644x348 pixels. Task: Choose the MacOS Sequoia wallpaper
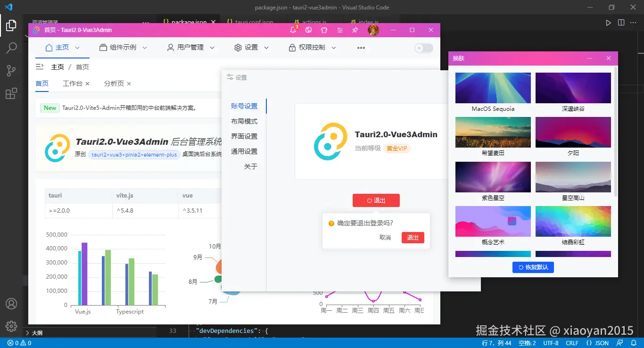point(493,88)
